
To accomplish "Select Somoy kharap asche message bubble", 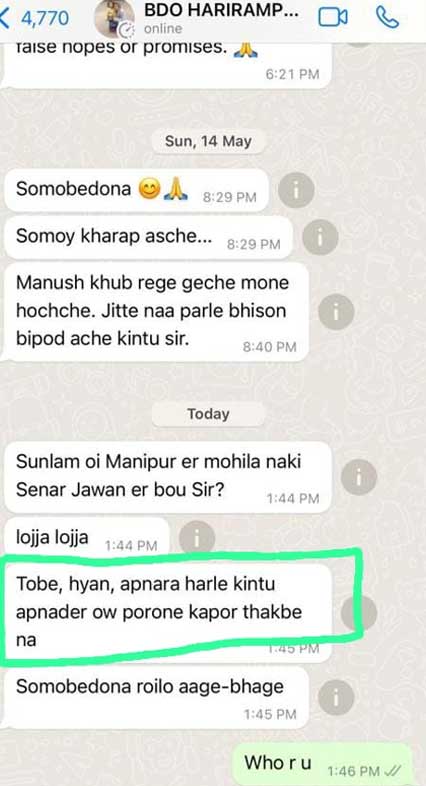I will 148,238.
